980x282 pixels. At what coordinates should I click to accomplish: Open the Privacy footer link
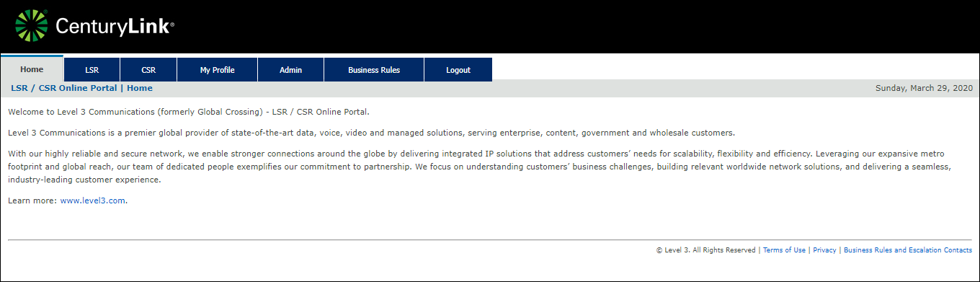pos(824,250)
